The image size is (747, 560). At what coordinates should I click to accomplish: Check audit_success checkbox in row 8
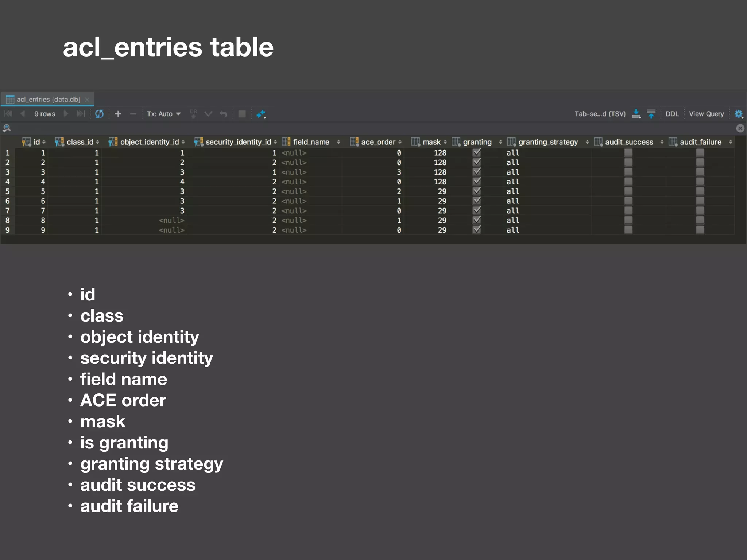click(x=628, y=220)
